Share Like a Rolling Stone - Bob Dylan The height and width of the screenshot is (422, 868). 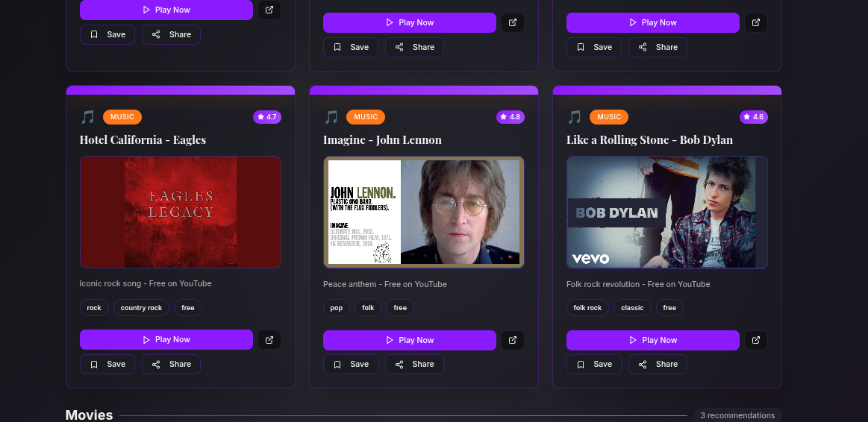click(x=658, y=364)
